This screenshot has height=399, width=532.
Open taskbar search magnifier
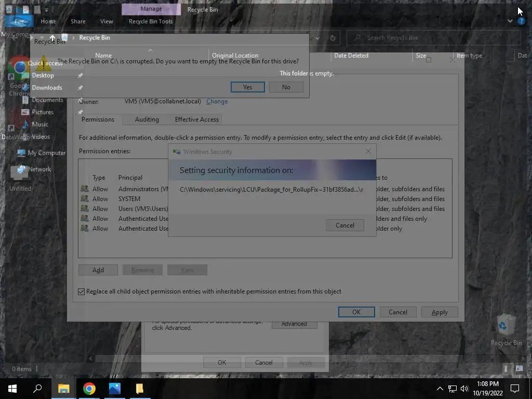click(x=37, y=389)
